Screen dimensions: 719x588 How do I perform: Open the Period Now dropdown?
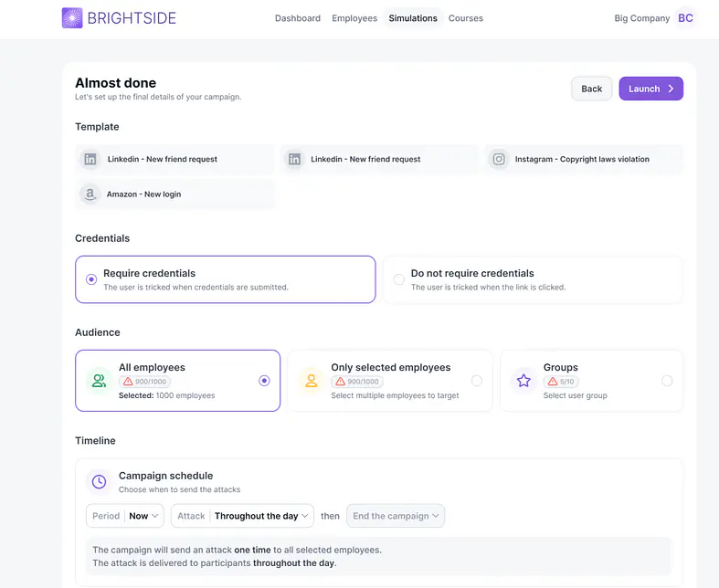(125, 516)
